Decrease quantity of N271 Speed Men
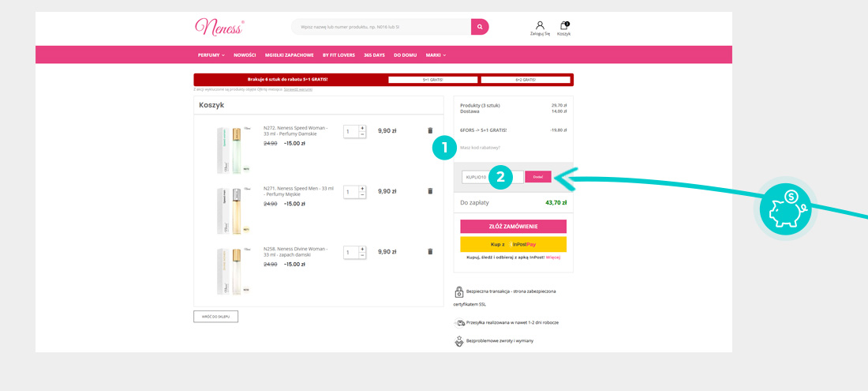This screenshot has height=391, width=868. pos(363,195)
